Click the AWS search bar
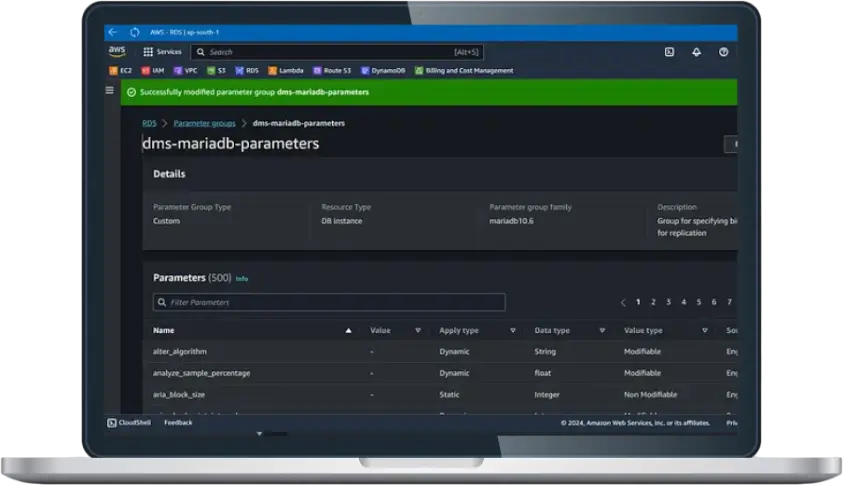Viewport: 843px width, 485px height. (337, 52)
